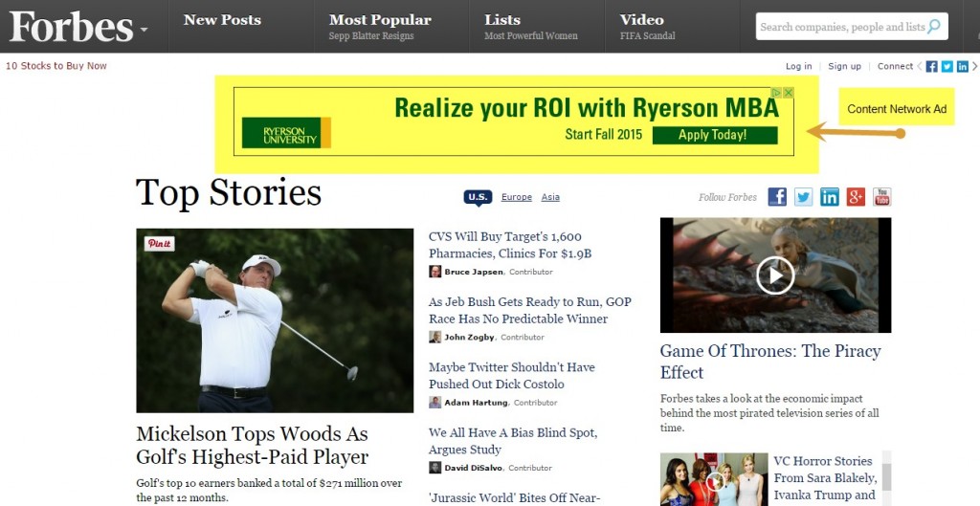Viewport: 980px width, 506px height.
Task: Open David DiSalvo contributor name
Action: click(473, 468)
